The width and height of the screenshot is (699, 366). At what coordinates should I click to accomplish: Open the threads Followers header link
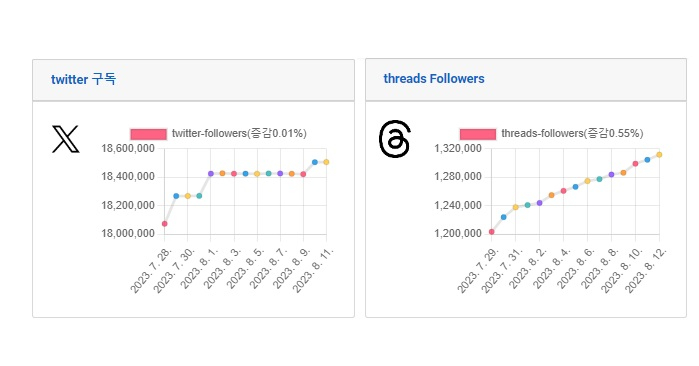pyautogui.click(x=434, y=79)
